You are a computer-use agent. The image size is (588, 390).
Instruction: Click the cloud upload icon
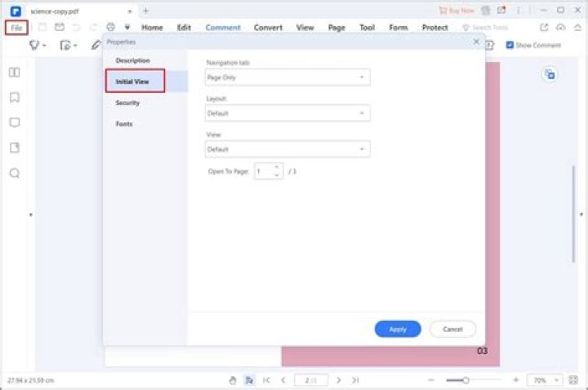560,28
